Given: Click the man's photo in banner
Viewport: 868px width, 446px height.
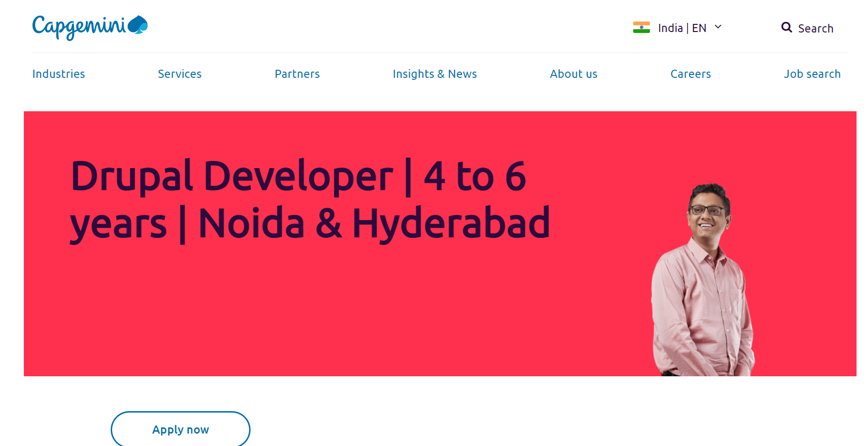Looking at the screenshot, I should (703, 280).
